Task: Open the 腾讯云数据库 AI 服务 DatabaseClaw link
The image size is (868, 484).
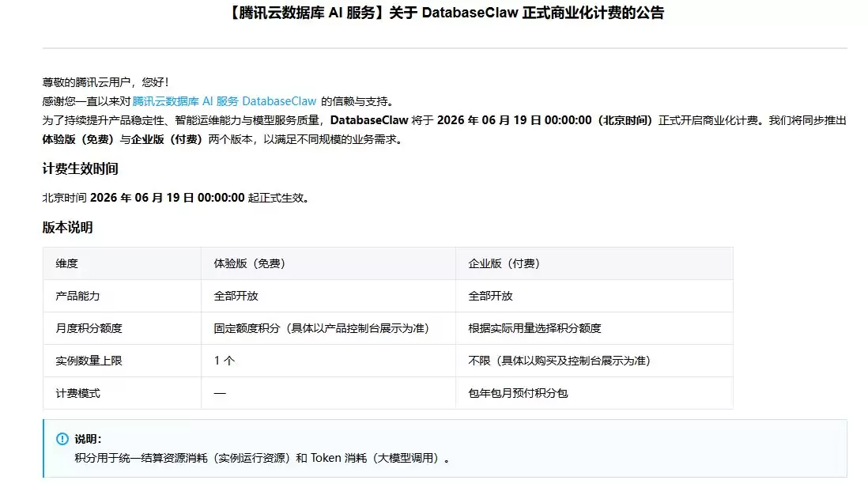Action: pos(225,101)
